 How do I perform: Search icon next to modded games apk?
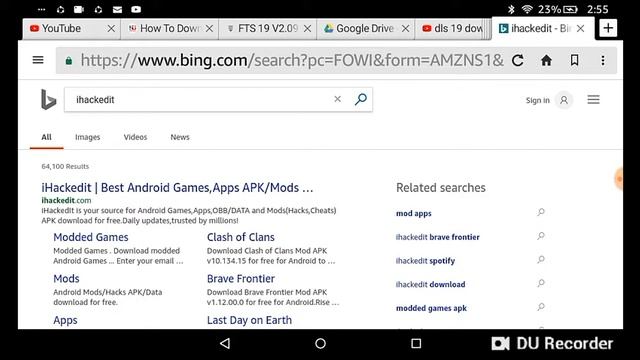541,307
